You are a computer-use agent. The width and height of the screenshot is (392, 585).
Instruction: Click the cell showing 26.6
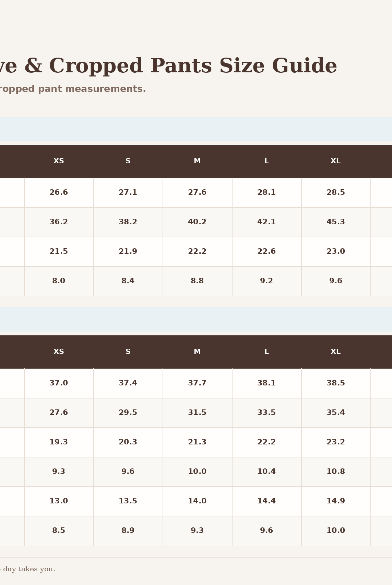(59, 193)
